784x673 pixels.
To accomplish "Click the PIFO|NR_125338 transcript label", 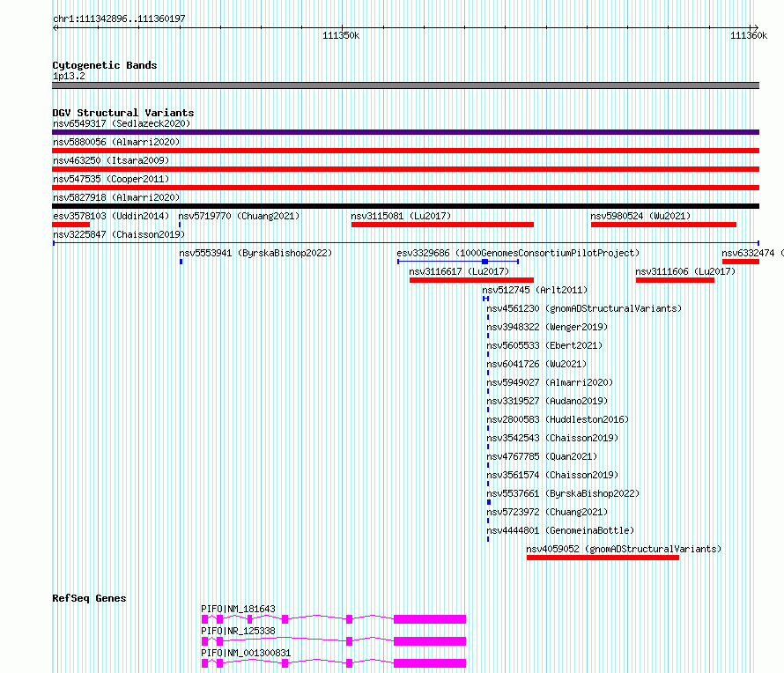I will [x=238, y=631].
